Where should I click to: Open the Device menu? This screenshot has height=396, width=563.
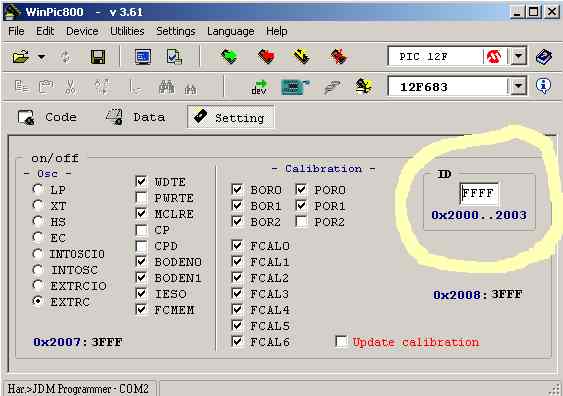tap(82, 31)
